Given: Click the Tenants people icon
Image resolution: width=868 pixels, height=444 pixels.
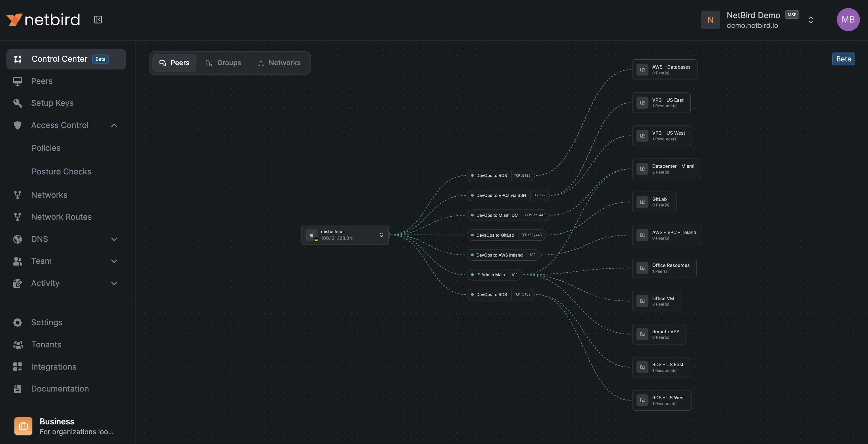Looking at the screenshot, I should click(18, 344).
